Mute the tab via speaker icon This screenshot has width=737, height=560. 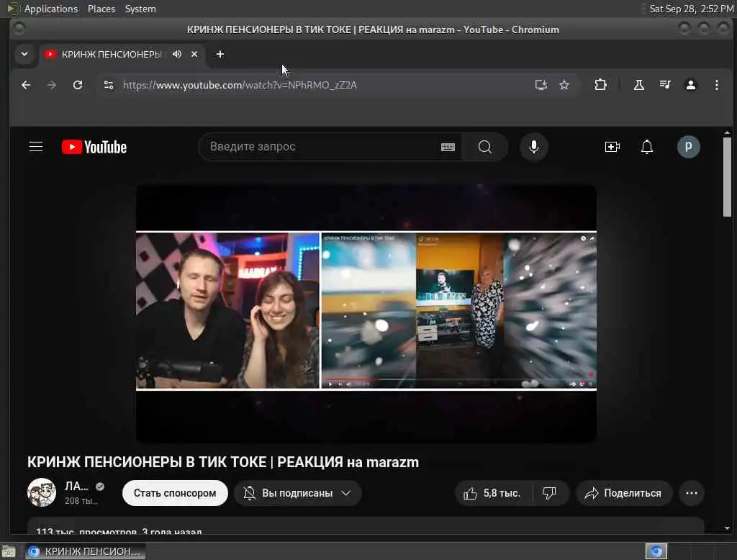(177, 54)
